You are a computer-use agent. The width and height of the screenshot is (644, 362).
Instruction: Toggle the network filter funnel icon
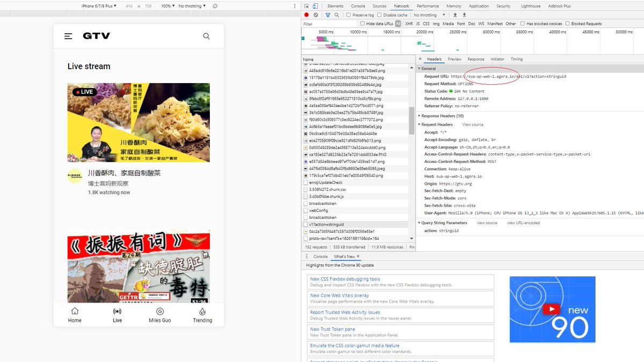(328, 15)
